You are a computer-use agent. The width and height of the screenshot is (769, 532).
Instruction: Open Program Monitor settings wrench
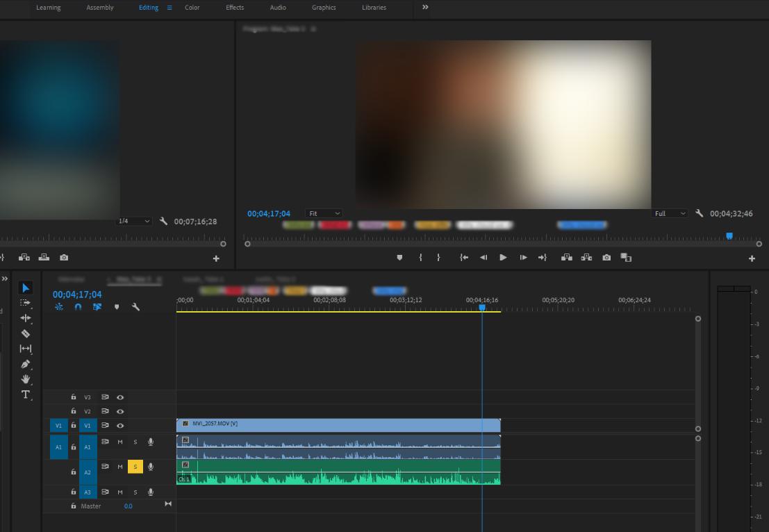click(700, 213)
